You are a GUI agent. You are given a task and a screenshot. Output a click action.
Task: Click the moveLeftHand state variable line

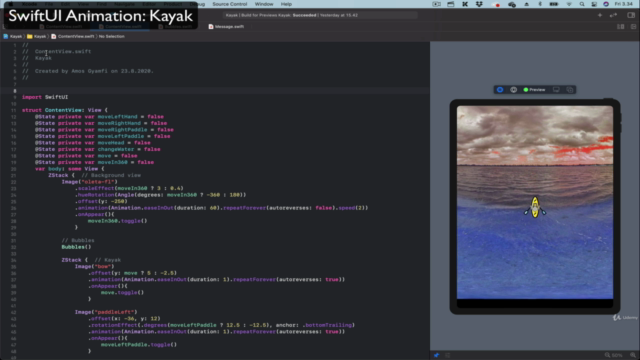(99, 117)
